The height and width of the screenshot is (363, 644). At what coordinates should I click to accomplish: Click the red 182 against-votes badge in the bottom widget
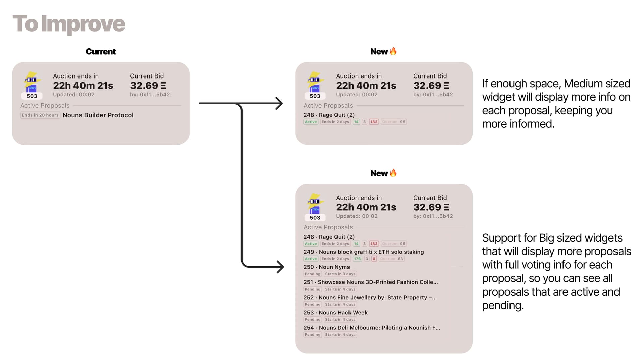pos(374,244)
